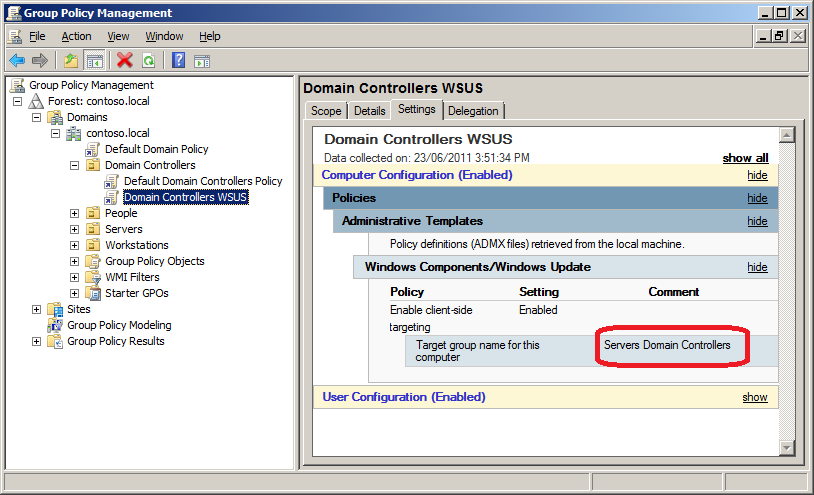Image resolution: width=814 pixels, height=495 pixels.
Task: Hide the Computer Configuration section
Action: [x=757, y=175]
